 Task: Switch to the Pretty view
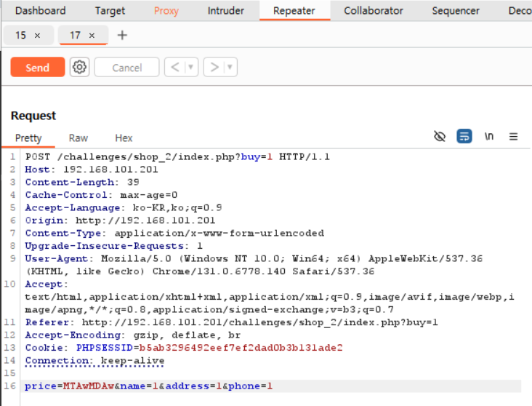click(28, 138)
